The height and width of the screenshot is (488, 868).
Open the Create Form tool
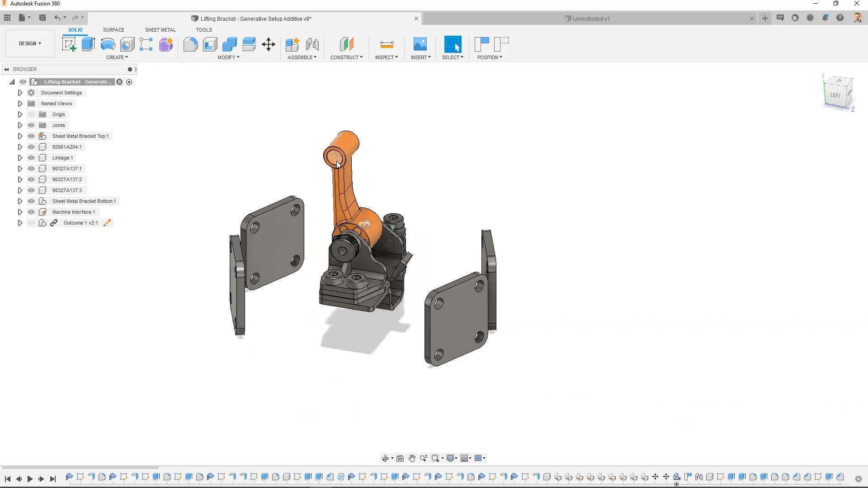click(166, 44)
